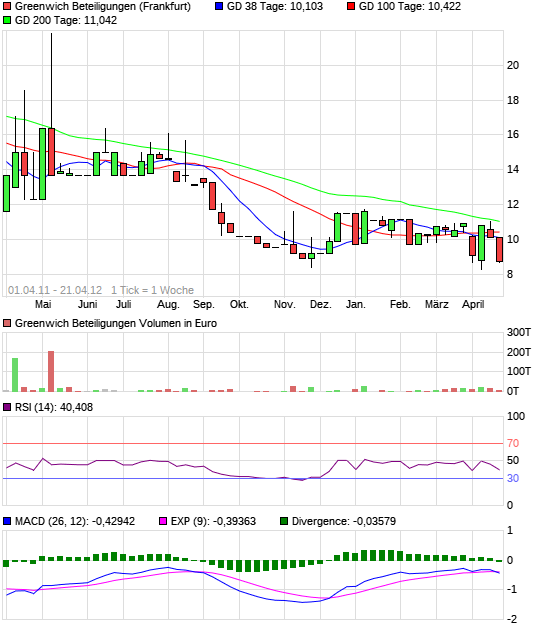Select the Sep. label on the time axis
This screenshot has width=545, height=629.
click(204, 304)
